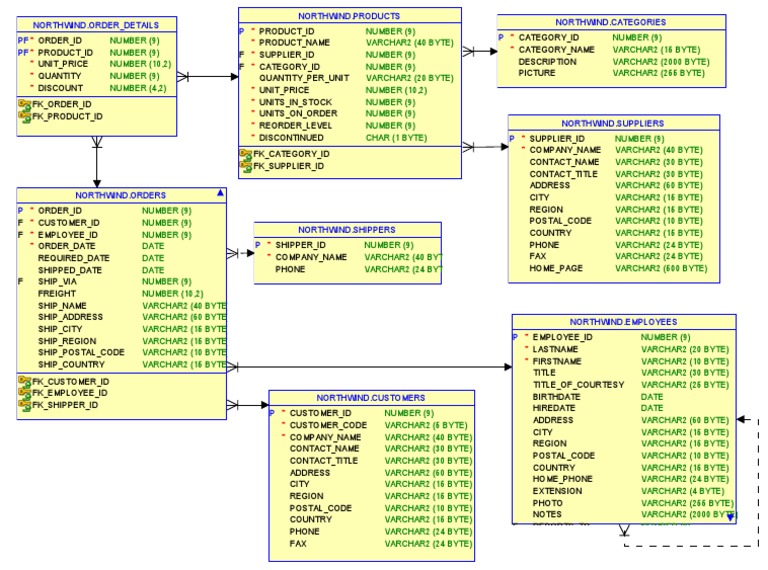Click the key icon beside FK_SHIPPER_ID
This screenshot has width=768, height=570.
[24, 405]
